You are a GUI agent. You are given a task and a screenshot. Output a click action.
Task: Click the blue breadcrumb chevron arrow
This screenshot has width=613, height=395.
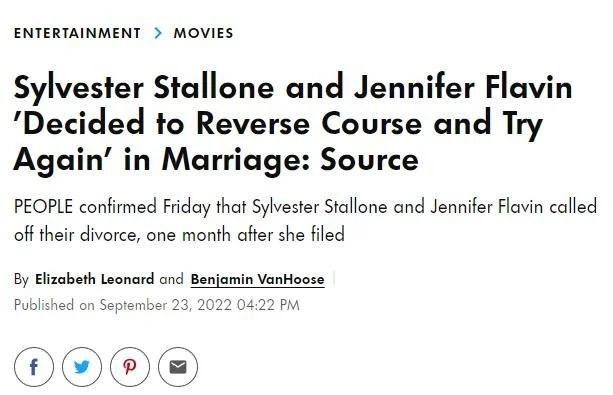point(158,33)
